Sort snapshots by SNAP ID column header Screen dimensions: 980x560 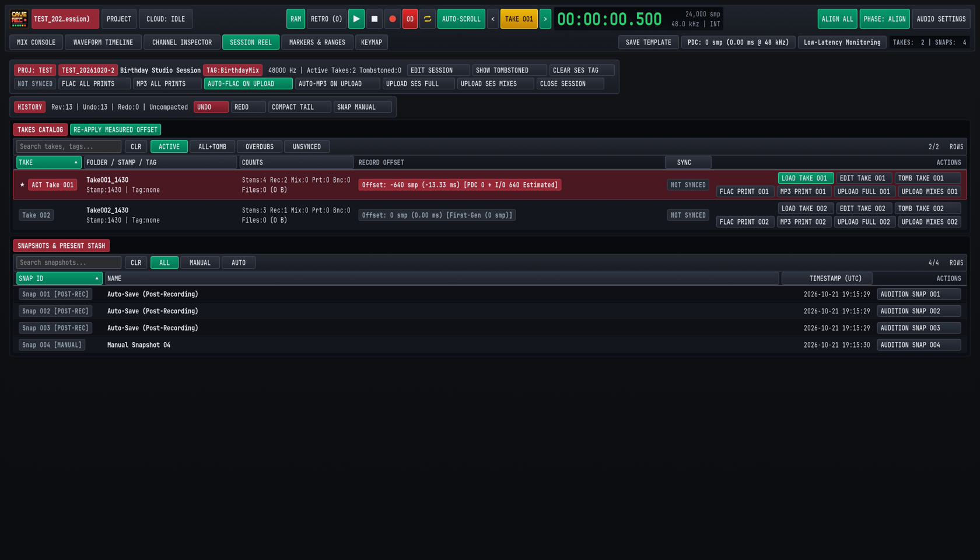click(x=60, y=278)
